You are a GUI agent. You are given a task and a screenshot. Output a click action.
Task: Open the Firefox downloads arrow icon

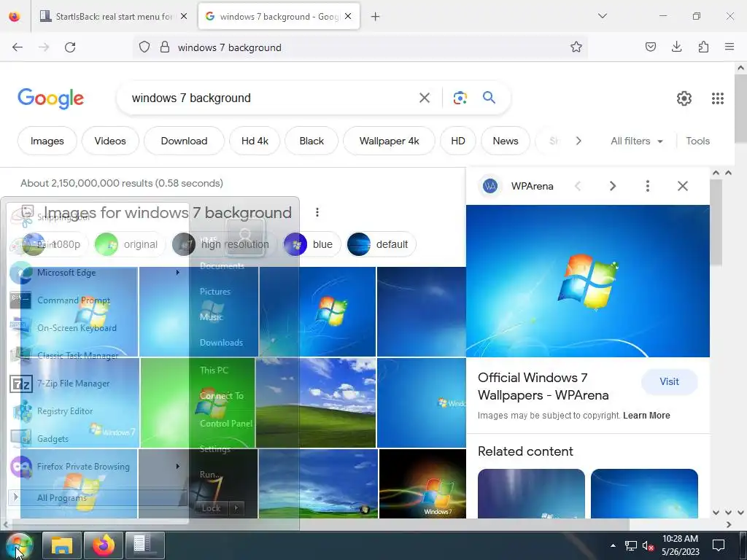[x=676, y=47]
